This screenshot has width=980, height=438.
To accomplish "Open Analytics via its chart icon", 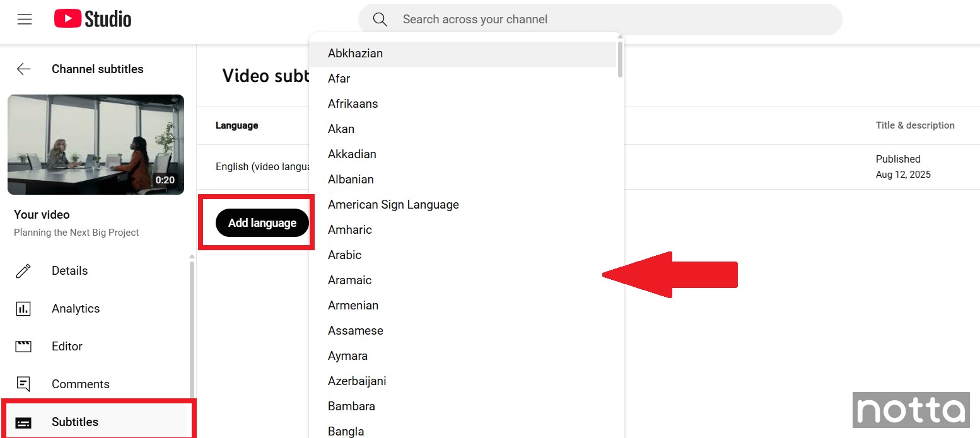I will [x=23, y=309].
